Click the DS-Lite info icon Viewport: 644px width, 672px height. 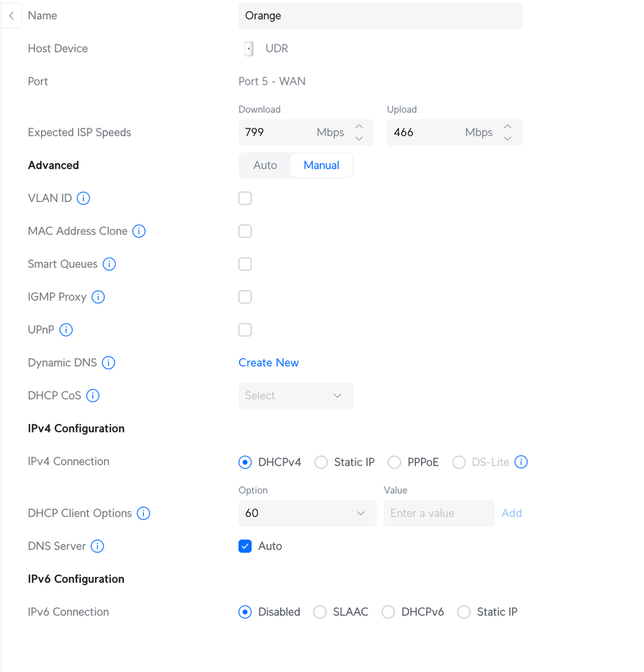pyautogui.click(x=521, y=462)
